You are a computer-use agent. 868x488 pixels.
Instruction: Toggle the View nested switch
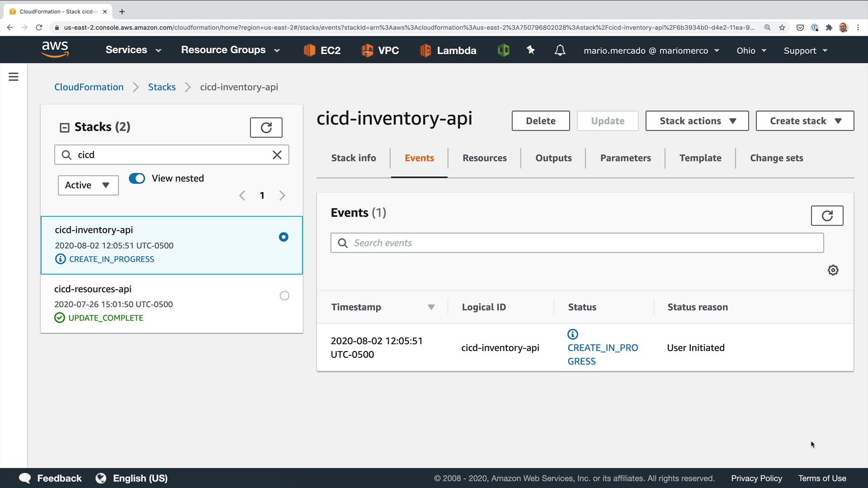coord(137,178)
